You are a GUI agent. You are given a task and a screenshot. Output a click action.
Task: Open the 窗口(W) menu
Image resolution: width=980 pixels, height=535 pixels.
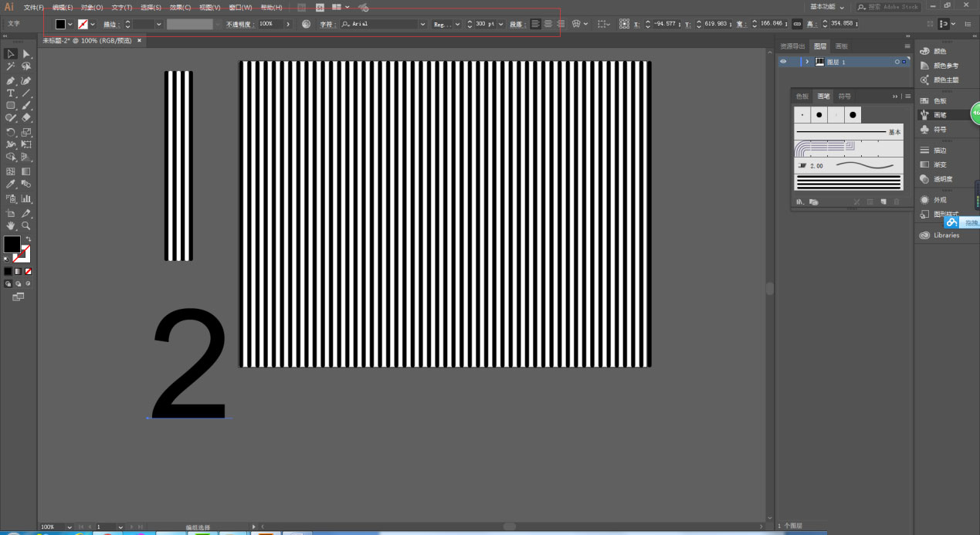[240, 7]
